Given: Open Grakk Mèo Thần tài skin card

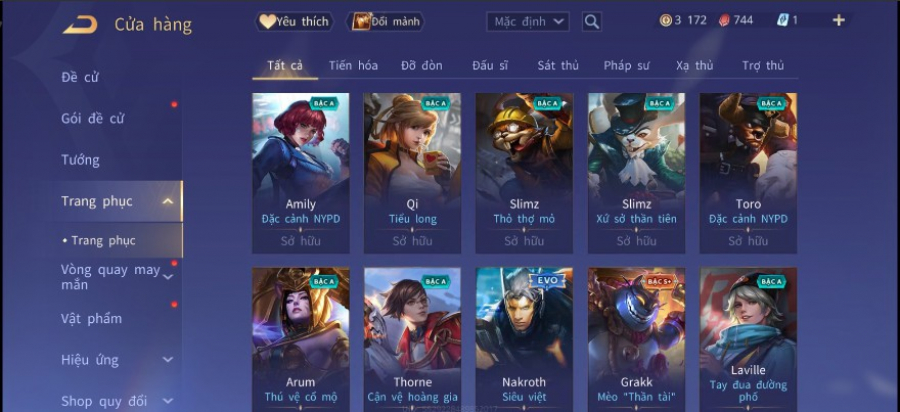Looking at the screenshot, I should tap(637, 340).
